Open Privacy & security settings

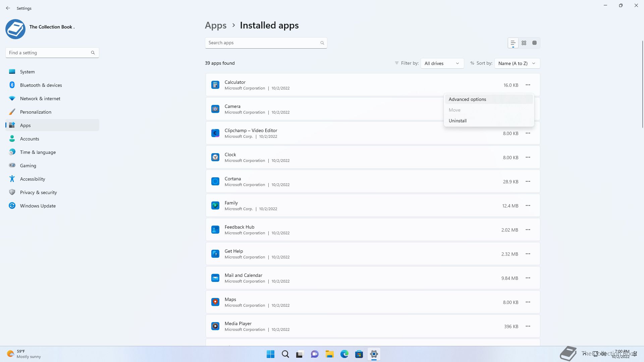(38, 192)
